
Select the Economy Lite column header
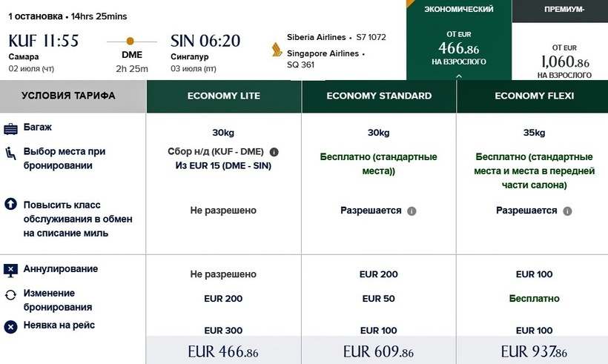pyautogui.click(x=223, y=96)
